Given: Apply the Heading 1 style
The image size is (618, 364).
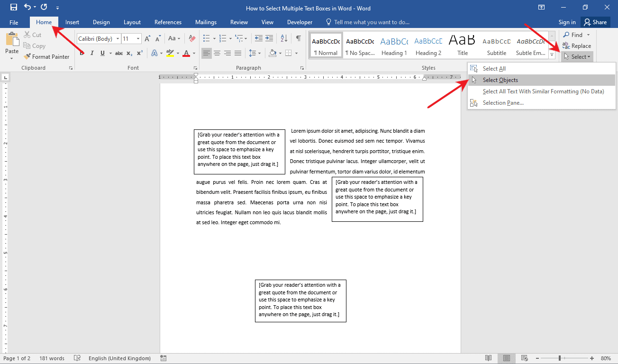Looking at the screenshot, I should click(x=394, y=45).
